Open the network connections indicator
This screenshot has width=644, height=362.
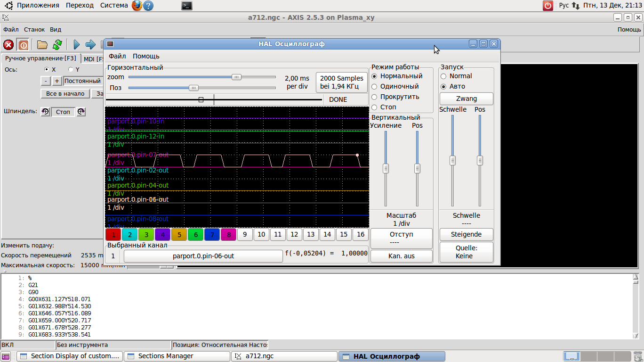click(x=576, y=6)
